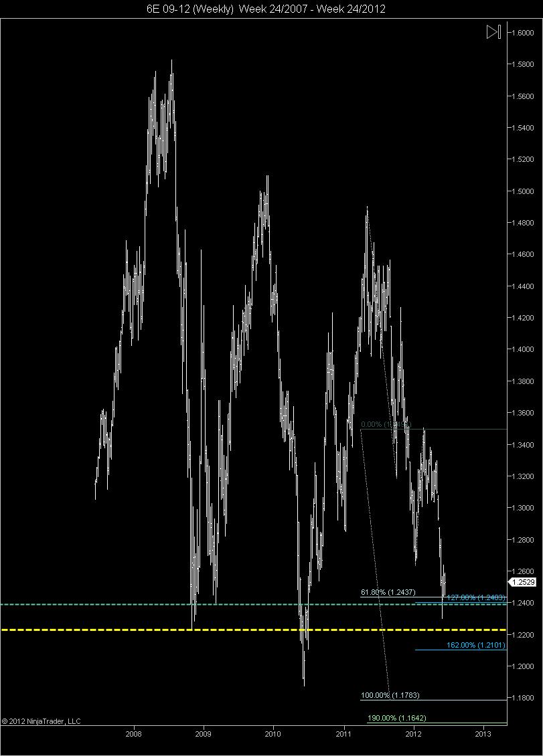Click the '190.00% (1.1642)' Fibonacci label
Screen dimensions: 543x756
[x=397, y=718]
